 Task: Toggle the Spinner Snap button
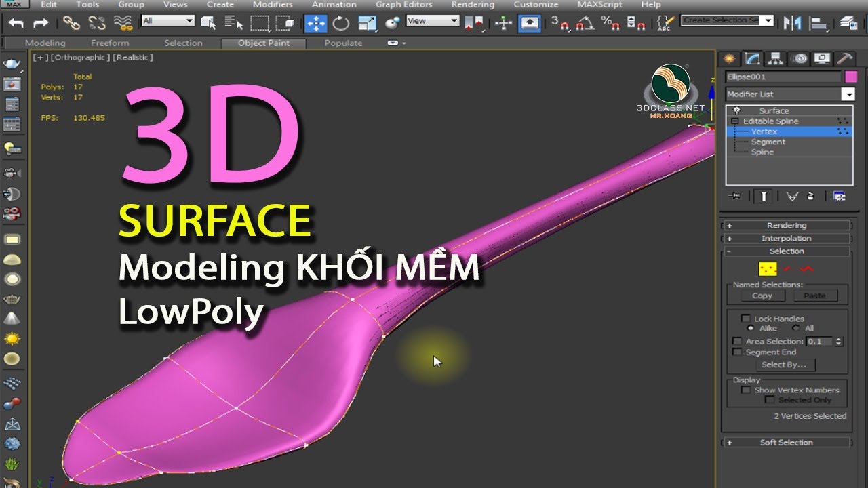(x=636, y=23)
